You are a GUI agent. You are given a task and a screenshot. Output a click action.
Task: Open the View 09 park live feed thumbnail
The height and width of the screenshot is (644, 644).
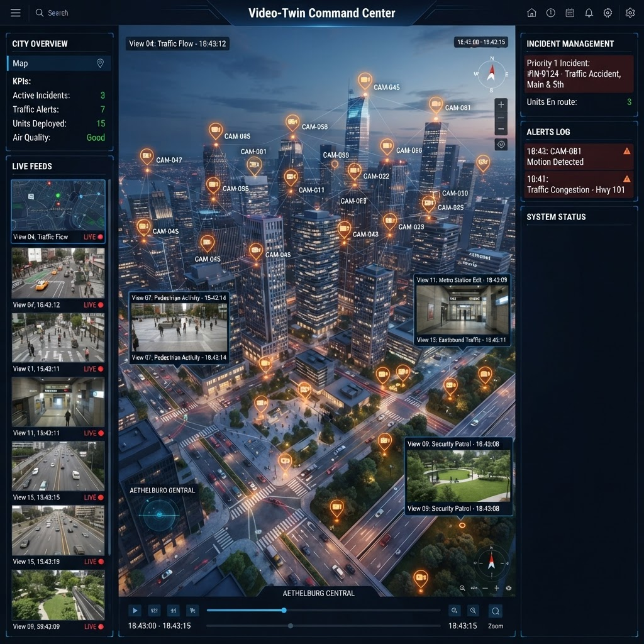58,595
